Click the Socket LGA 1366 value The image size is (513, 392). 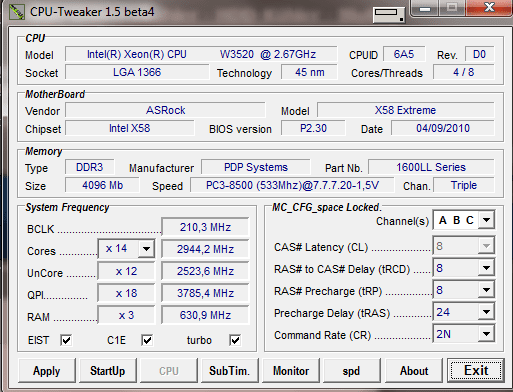tap(137, 72)
